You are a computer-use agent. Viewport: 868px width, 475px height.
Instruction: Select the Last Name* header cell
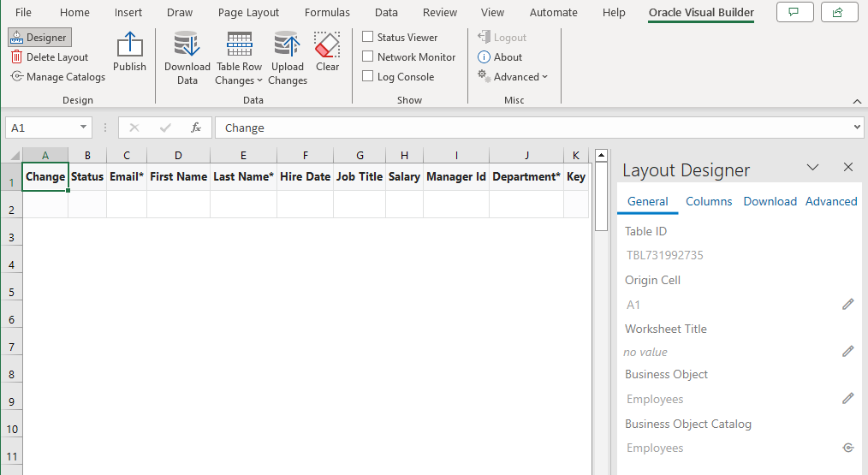click(244, 176)
